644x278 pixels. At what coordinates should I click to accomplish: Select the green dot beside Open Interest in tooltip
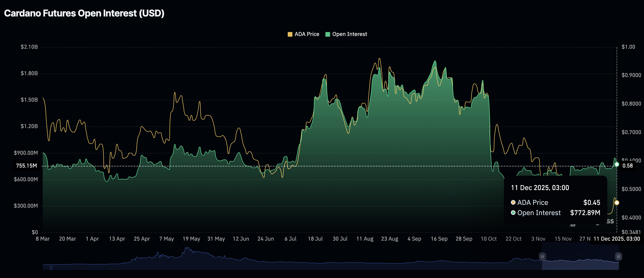tap(514, 213)
